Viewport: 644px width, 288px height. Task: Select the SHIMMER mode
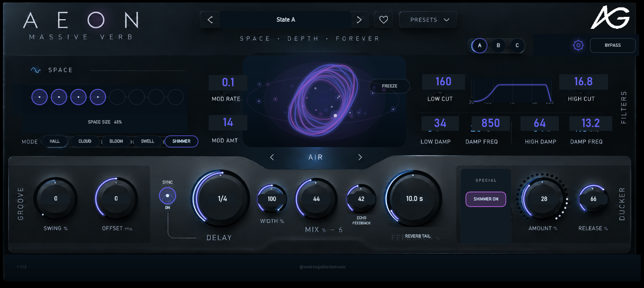point(181,141)
